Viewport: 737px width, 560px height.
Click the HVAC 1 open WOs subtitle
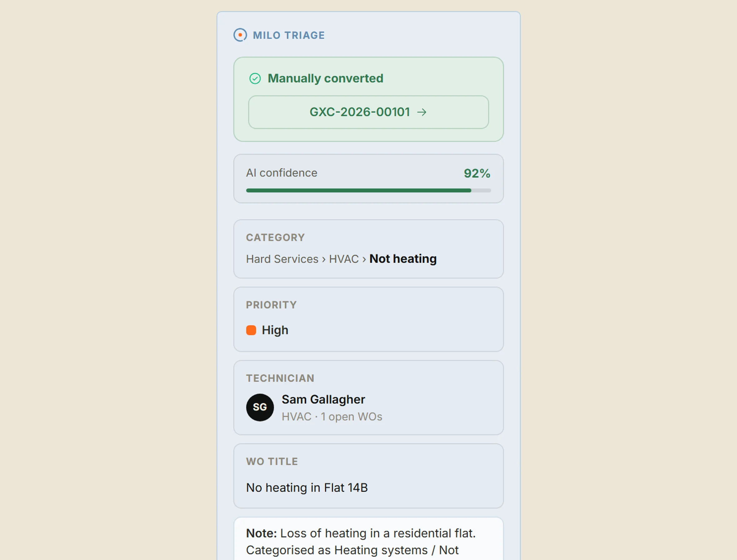point(332,417)
